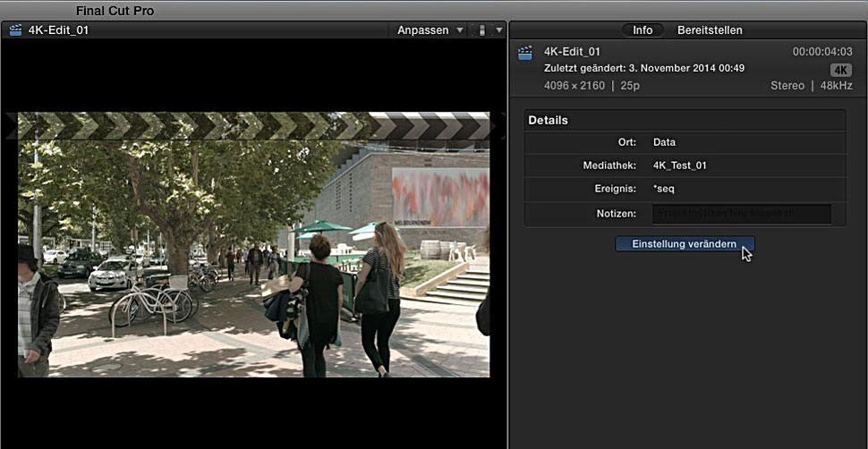Click the 4096 × 2160 resolution text
Screen dimensions: 868x449
pos(574,86)
